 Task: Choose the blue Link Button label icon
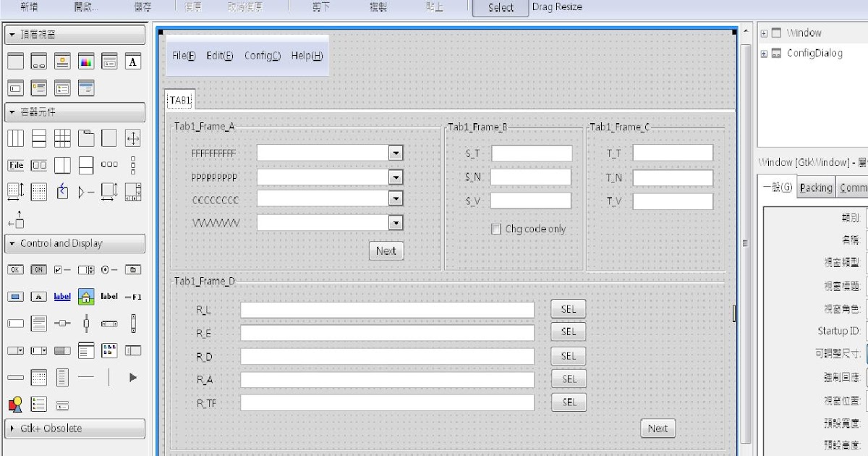coord(63,297)
